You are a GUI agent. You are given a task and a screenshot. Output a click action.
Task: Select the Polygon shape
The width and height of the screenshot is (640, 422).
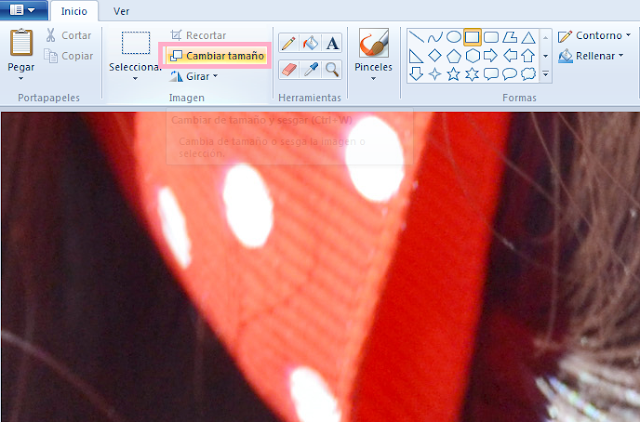[x=510, y=37]
